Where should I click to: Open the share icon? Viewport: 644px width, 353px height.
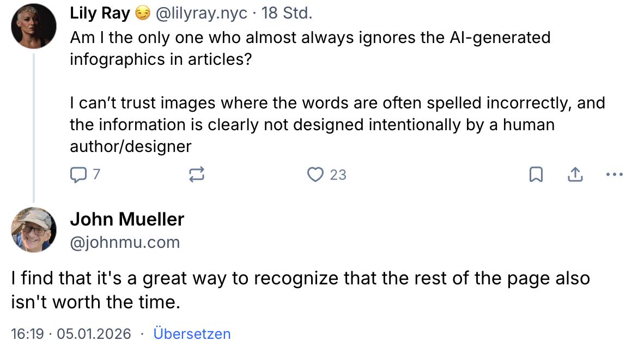[575, 174]
